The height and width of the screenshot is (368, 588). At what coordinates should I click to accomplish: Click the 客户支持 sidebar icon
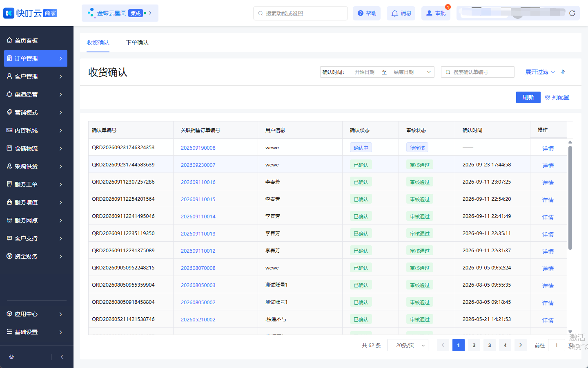9,238
